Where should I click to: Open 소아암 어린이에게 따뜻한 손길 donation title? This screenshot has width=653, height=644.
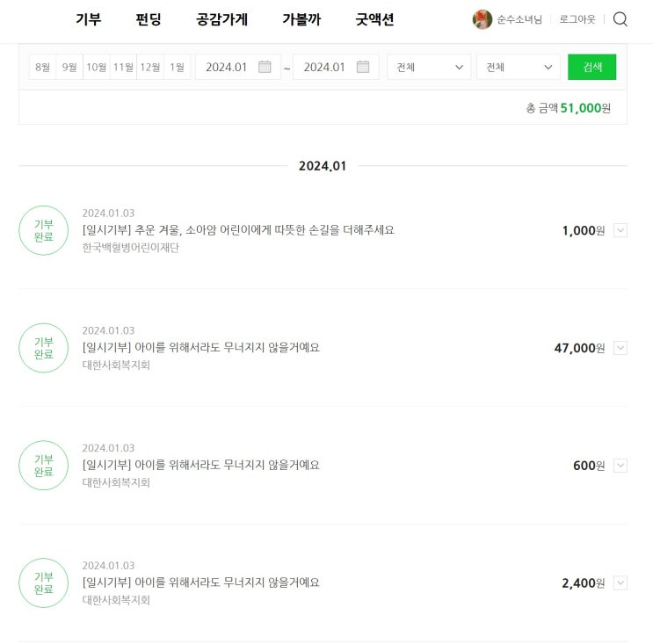click(x=238, y=230)
